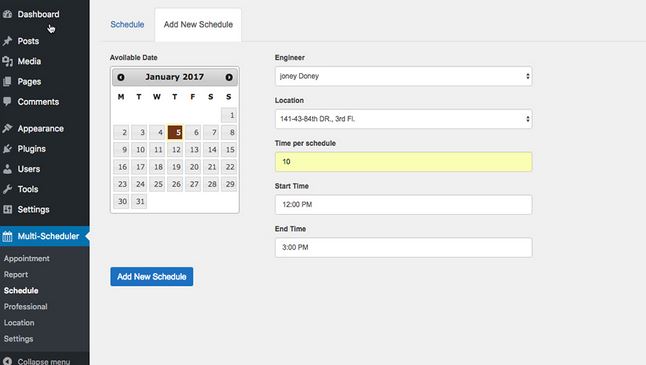Click the Start Time field
The height and width of the screenshot is (365, 646).
[403, 205]
